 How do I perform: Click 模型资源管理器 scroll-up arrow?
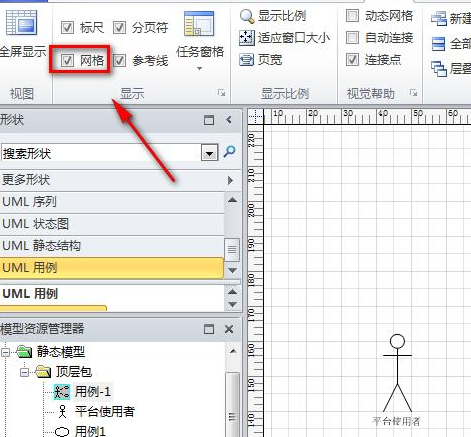tap(233, 351)
